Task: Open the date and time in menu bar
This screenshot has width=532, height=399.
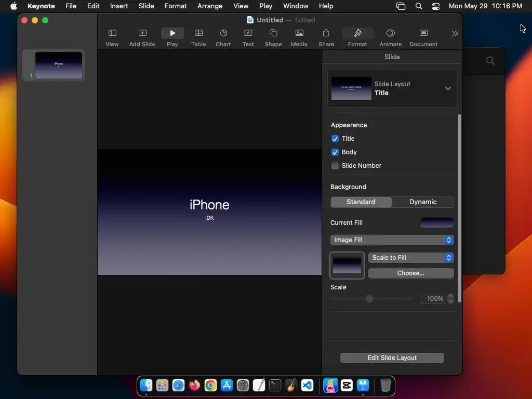Action: [x=485, y=6]
